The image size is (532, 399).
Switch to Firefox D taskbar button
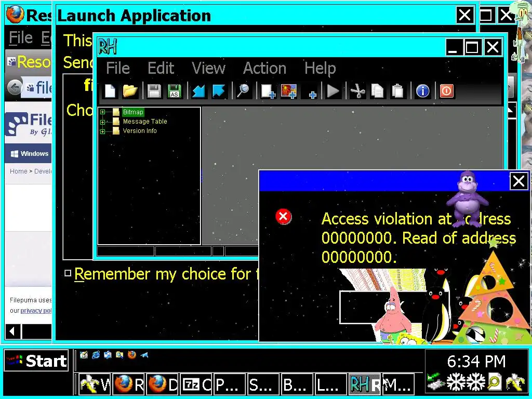pos(163,384)
